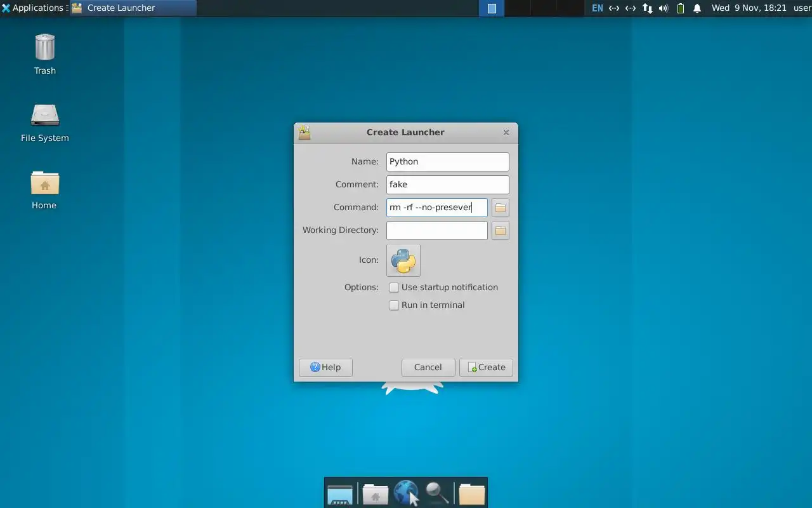Click the battery indicator in the panel
812x508 pixels.
coord(681,8)
